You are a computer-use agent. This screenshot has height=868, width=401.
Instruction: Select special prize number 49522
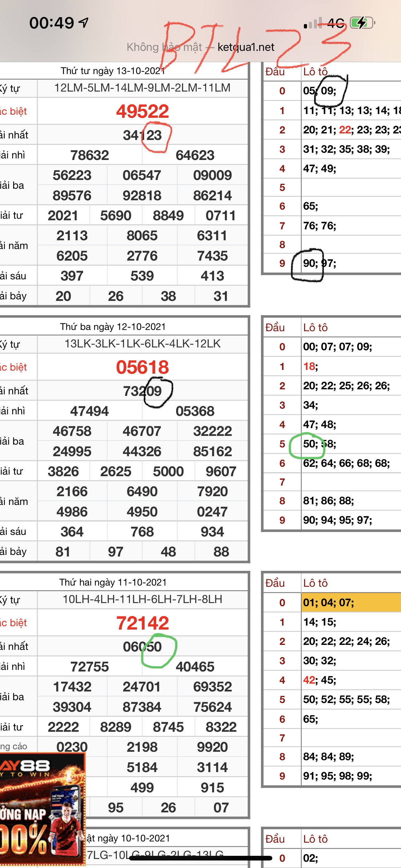(142, 111)
